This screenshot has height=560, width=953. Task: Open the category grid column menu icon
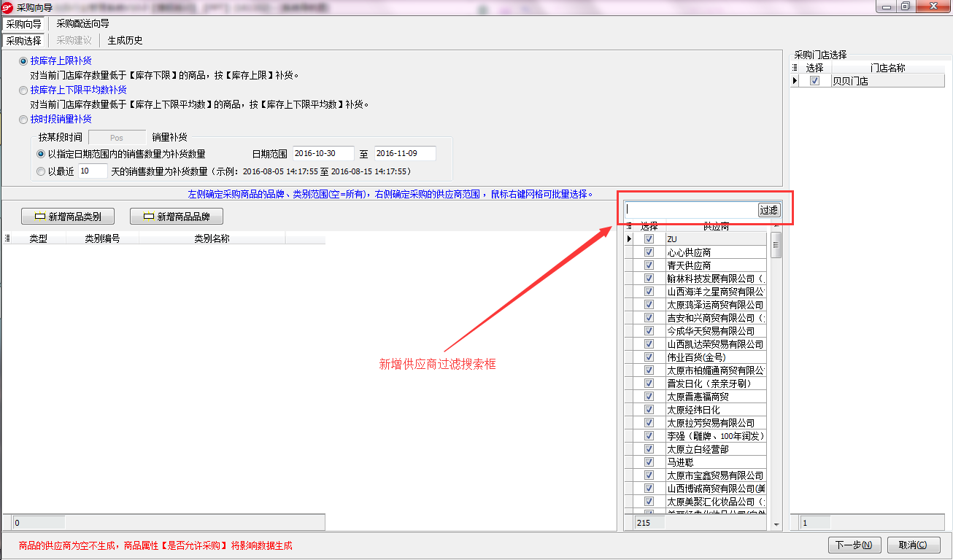7,238
